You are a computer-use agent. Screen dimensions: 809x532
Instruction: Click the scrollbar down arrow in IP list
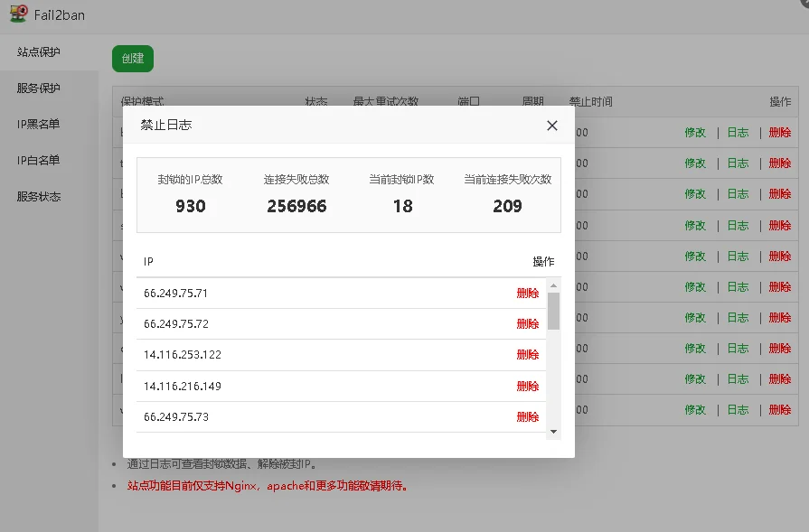coord(553,432)
